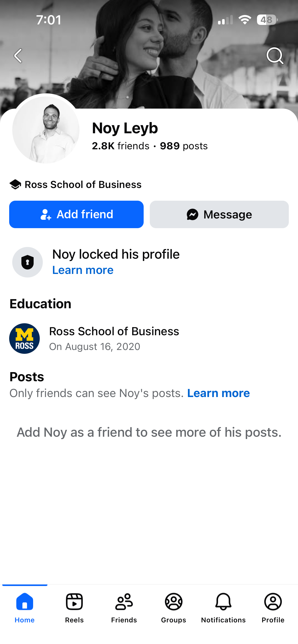Open the search magnifier icon
This screenshot has height=644, width=298.
click(275, 56)
